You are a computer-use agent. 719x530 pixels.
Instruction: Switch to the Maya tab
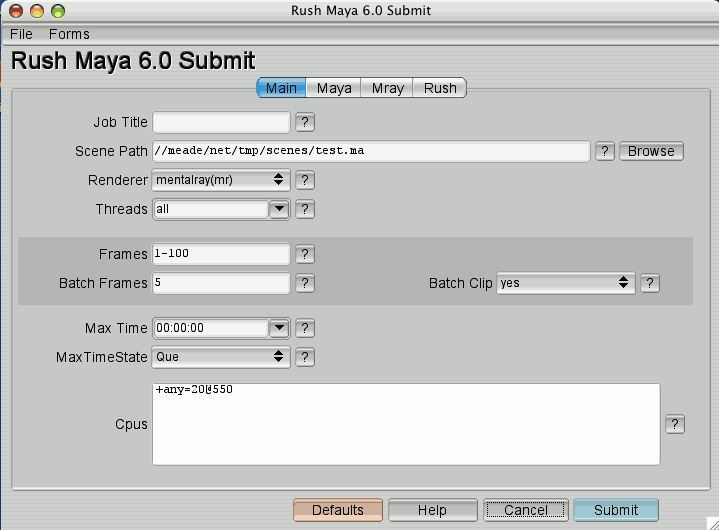(x=334, y=88)
